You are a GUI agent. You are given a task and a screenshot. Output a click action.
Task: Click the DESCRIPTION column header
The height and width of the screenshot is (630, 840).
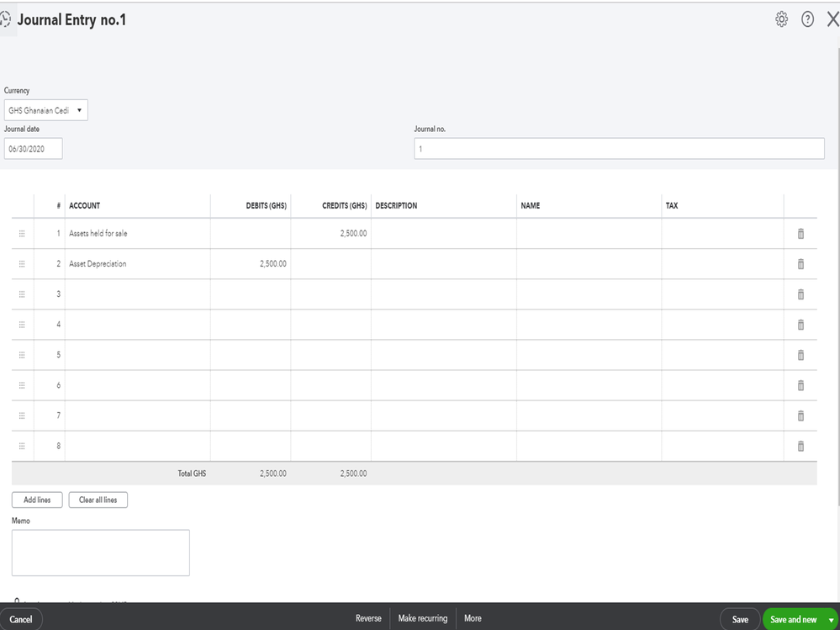396,206
